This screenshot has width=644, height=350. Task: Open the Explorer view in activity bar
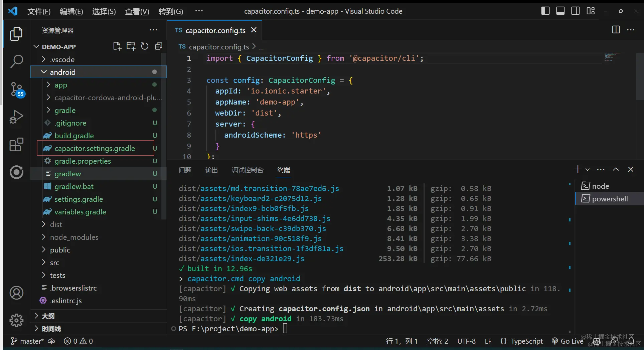[x=16, y=34]
